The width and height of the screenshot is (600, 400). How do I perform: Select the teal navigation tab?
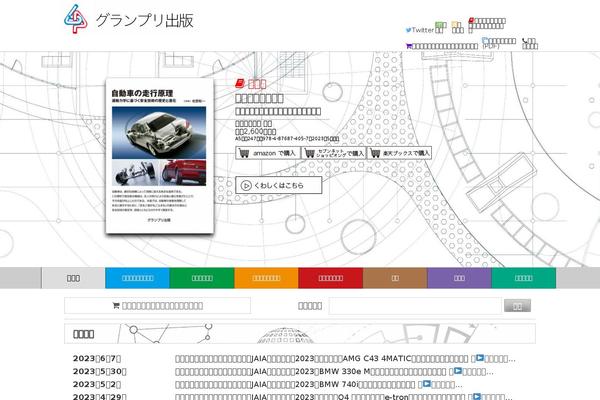click(x=523, y=278)
